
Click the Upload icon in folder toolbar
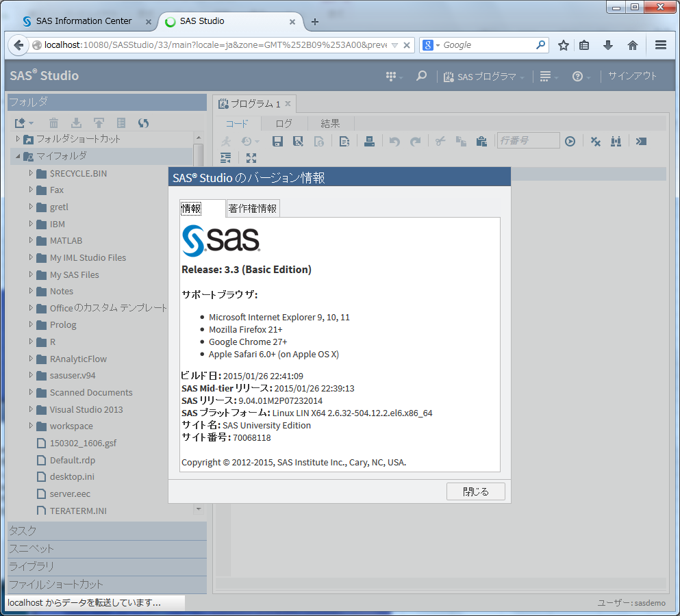tap(99, 123)
